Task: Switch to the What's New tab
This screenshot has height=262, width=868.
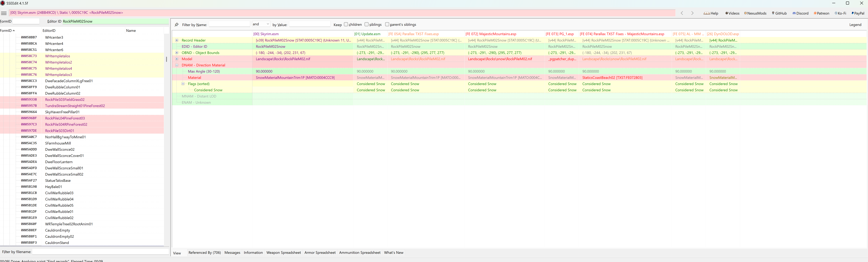Action: (394, 253)
